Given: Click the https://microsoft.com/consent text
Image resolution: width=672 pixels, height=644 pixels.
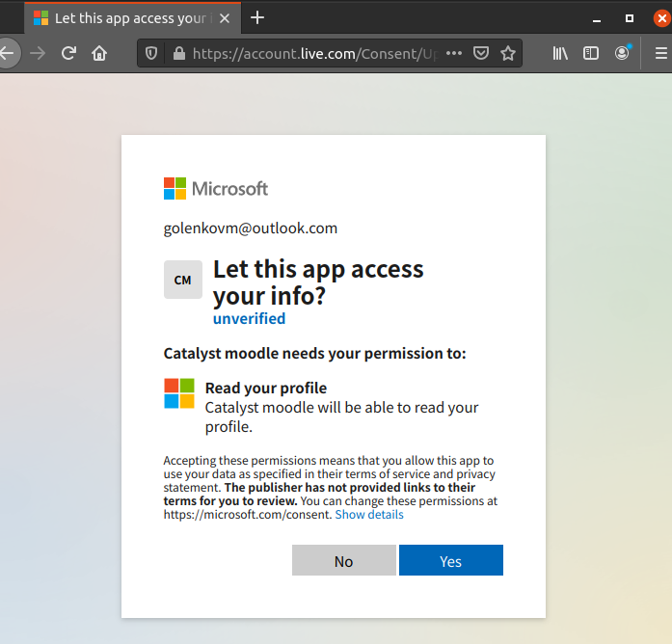Looking at the screenshot, I should coord(248,514).
